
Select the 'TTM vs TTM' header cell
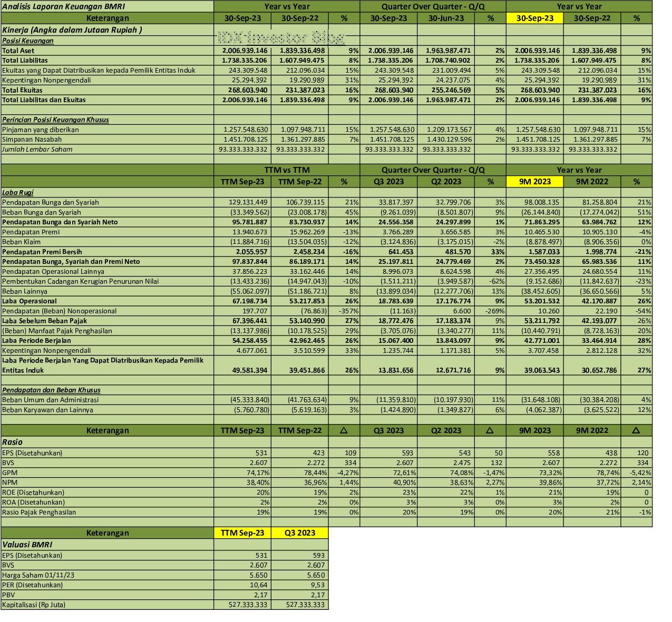[x=287, y=170]
